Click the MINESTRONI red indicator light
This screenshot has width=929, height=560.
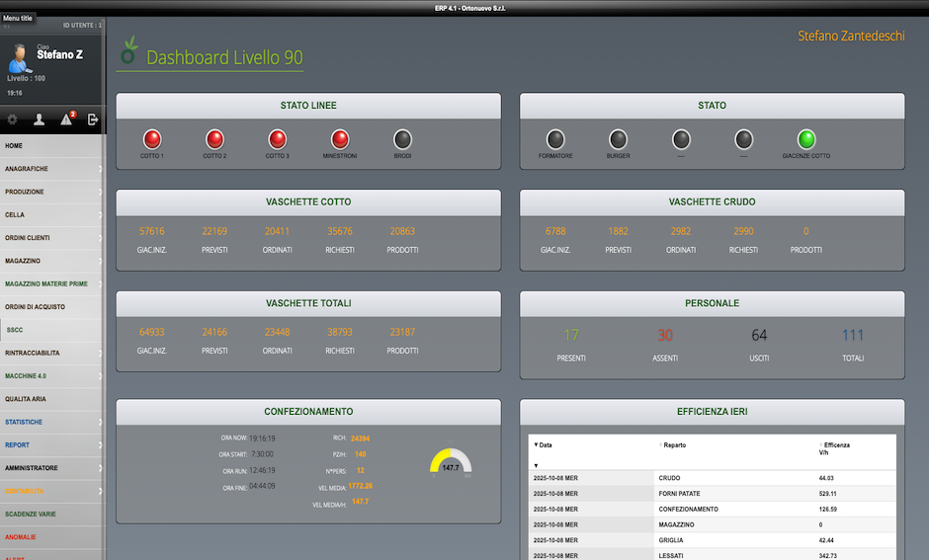(x=340, y=139)
